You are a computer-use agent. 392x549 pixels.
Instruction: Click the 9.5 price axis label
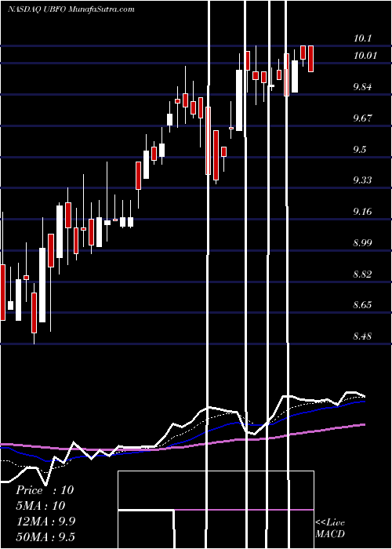[360, 150]
